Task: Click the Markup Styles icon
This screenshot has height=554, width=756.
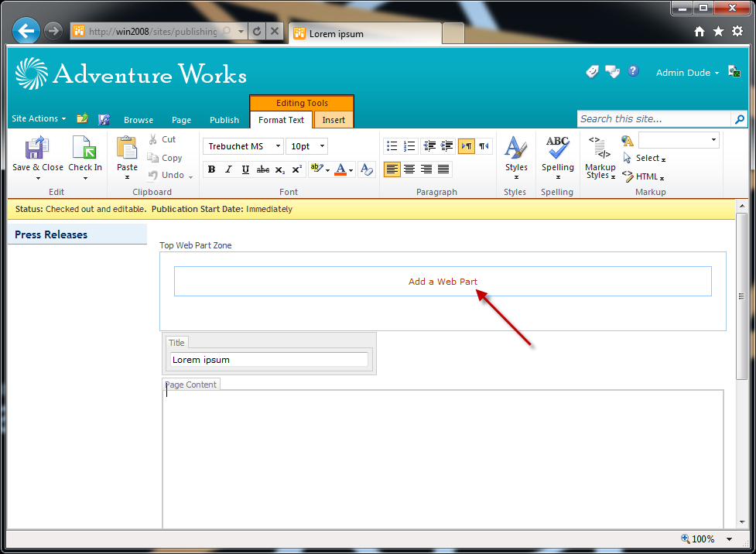Action: pyautogui.click(x=599, y=147)
